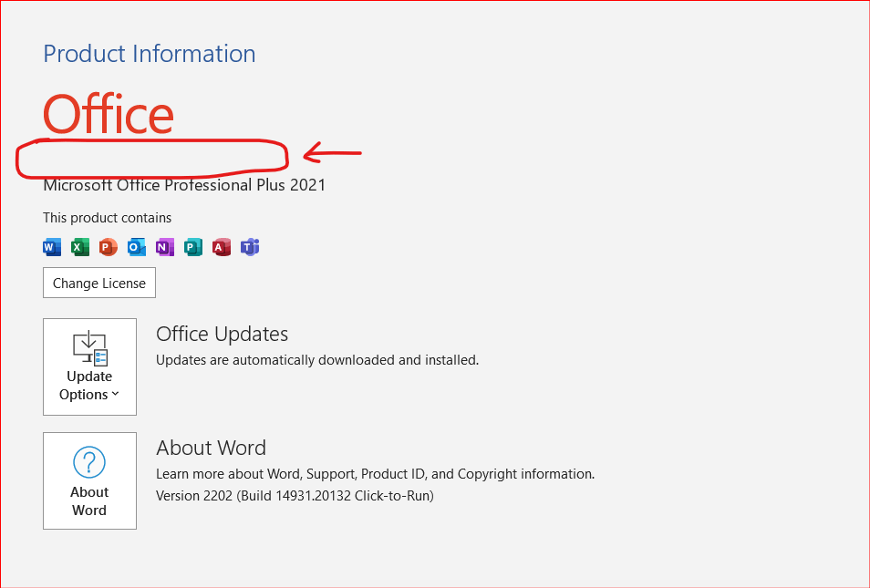
Task: Open the About Word button
Action: click(90, 481)
